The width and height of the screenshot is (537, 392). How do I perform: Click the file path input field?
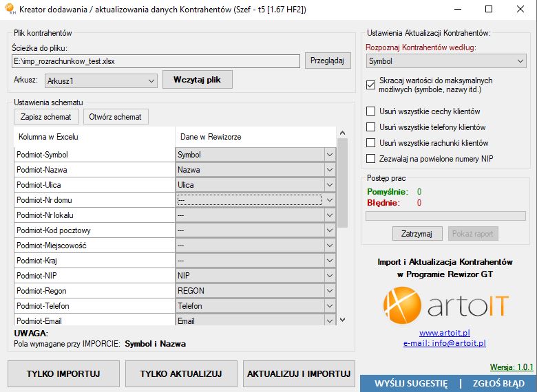pyautogui.click(x=156, y=61)
